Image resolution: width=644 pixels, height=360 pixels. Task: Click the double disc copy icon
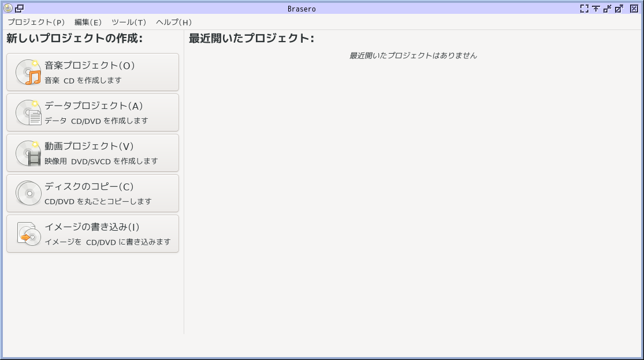point(28,193)
